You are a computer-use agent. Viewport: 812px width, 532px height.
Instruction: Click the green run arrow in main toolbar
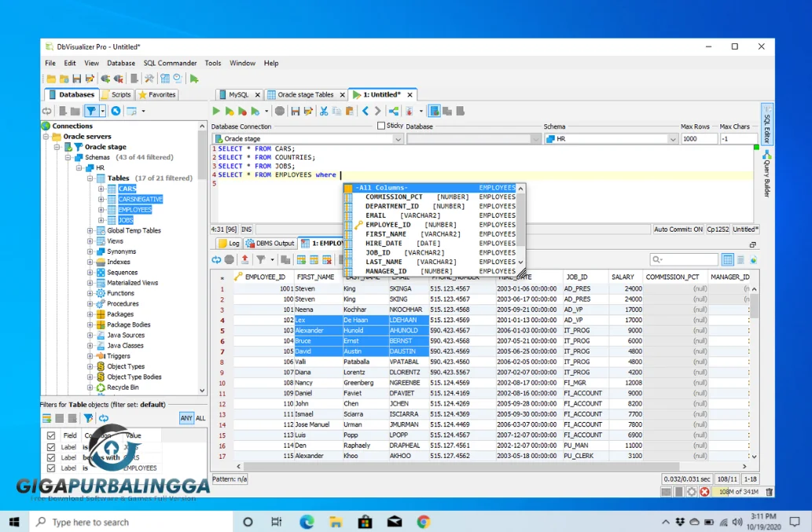click(x=194, y=79)
